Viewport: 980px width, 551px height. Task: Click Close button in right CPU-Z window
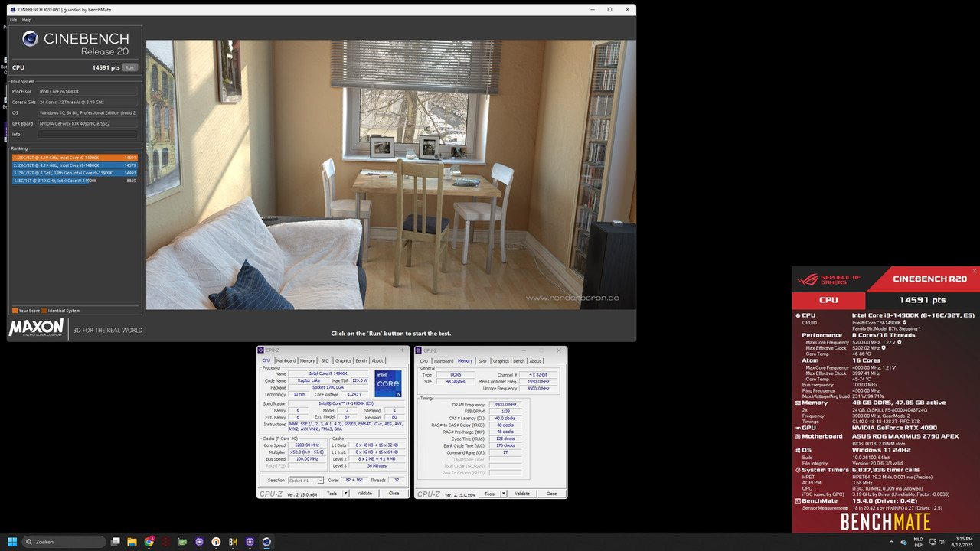[x=551, y=494]
